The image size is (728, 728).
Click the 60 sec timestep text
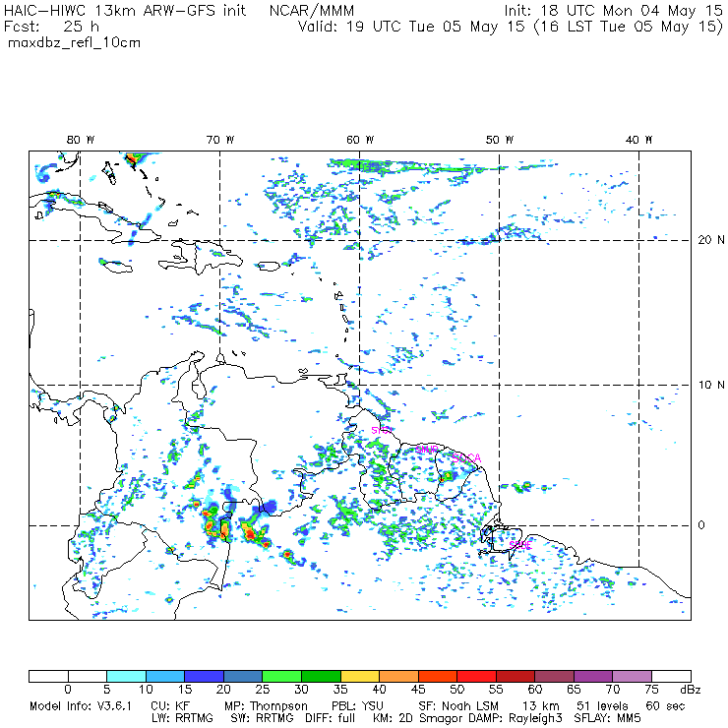coord(665,706)
